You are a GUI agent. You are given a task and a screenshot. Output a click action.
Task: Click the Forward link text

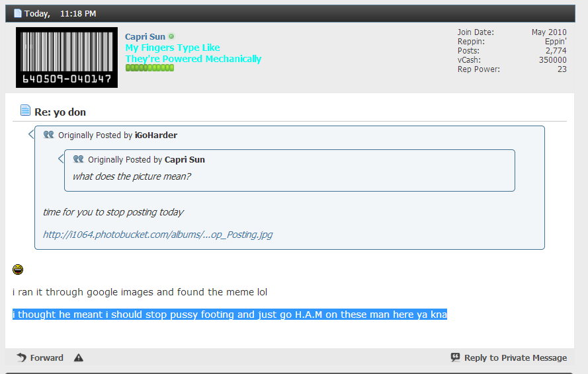tap(46, 358)
